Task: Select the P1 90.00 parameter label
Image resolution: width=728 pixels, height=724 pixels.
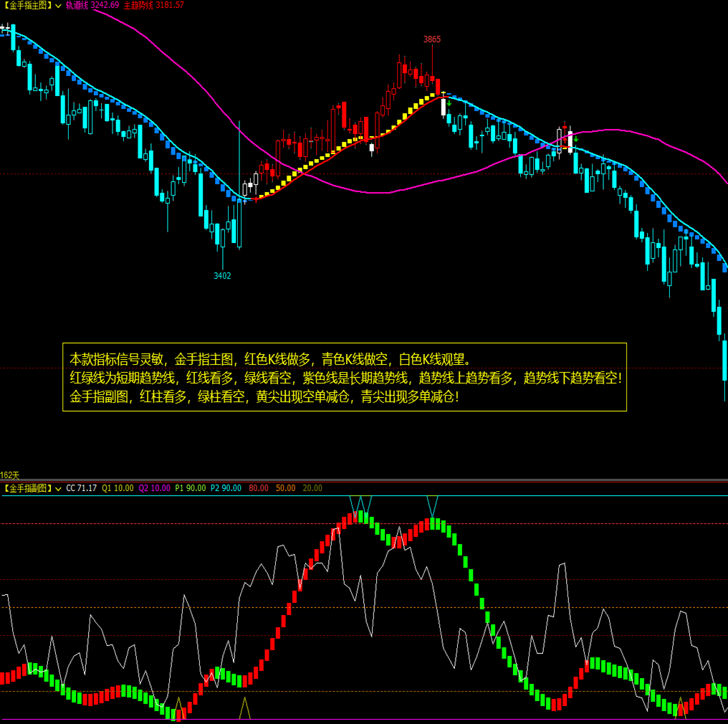Action: [x=191, y=488]
